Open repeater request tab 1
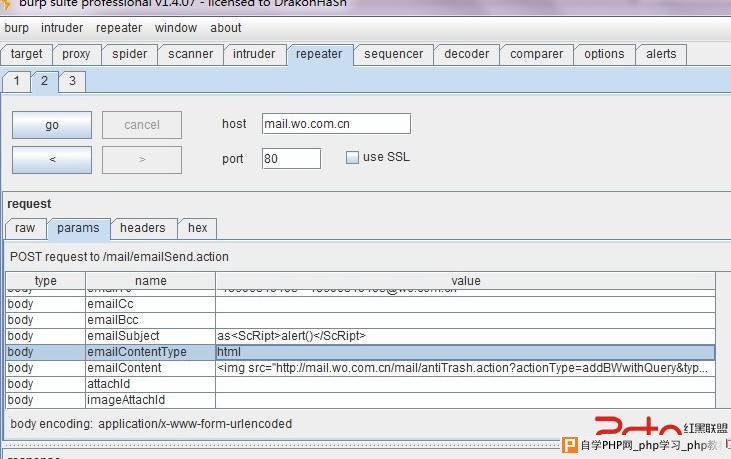 pos(17,81)
